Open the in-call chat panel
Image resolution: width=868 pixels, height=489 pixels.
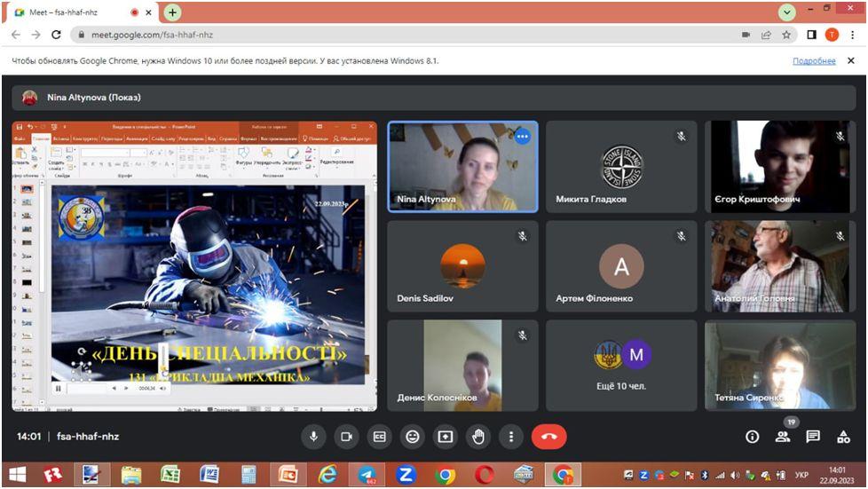(x=813, y=437)
